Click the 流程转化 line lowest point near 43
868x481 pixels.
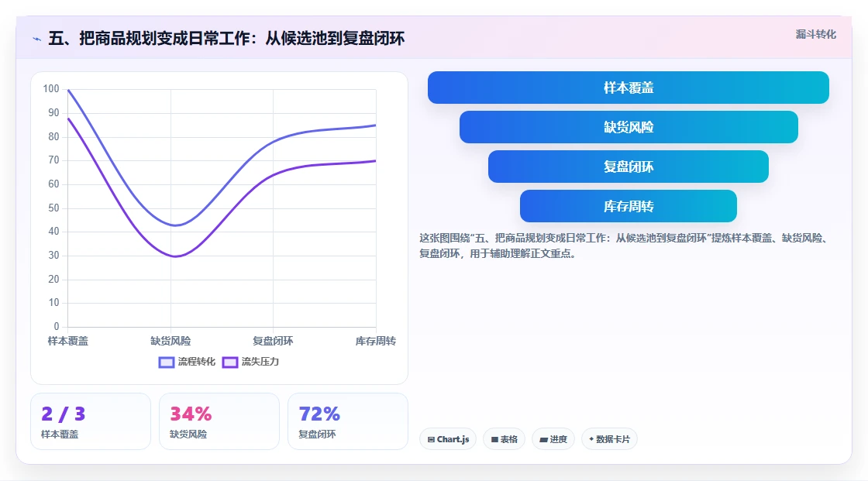click(175, 225)
